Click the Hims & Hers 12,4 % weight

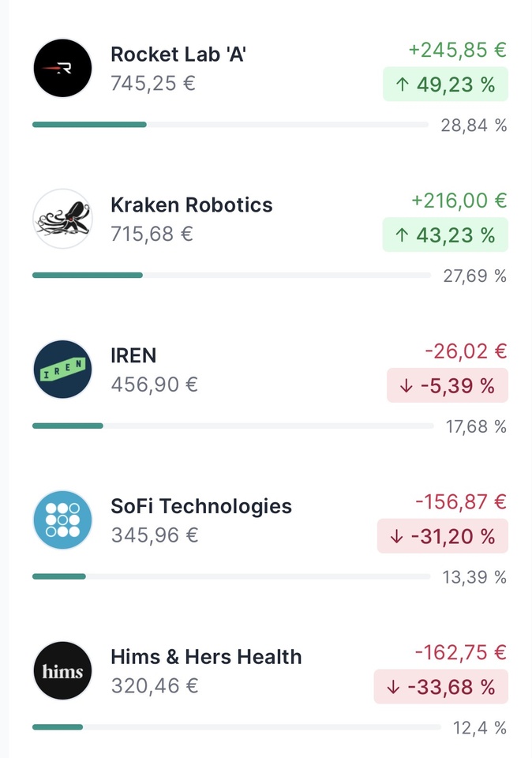click(479, 728)
